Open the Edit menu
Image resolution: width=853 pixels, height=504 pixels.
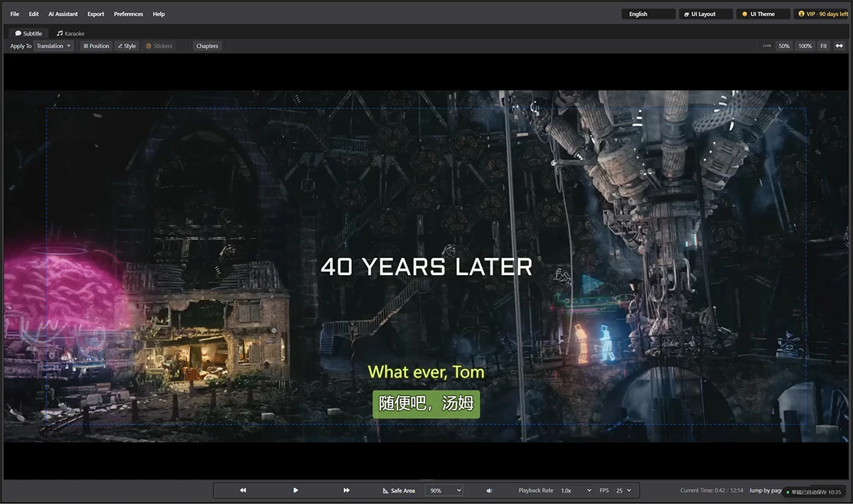coord(34,14)
